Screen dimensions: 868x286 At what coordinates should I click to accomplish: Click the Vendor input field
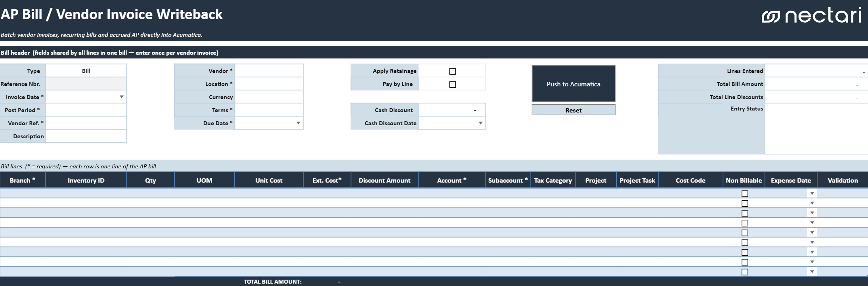pyautogui.click(x=269, y=71)
